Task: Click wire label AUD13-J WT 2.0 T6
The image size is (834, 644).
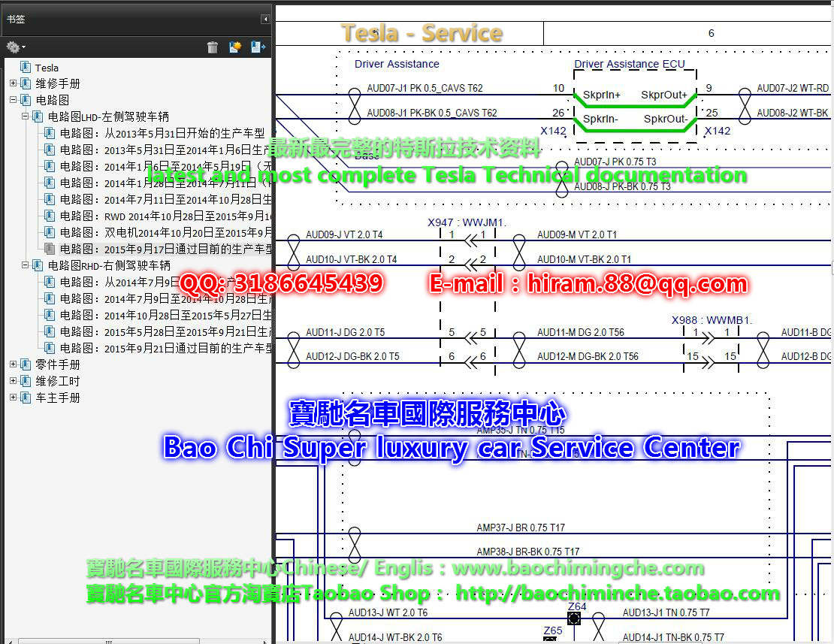Action: (x=388, y=612)
